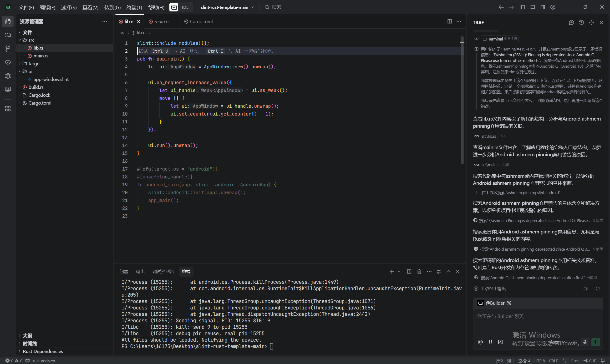
Task: Close the lib.rs tab
Action: pos(139,22)
